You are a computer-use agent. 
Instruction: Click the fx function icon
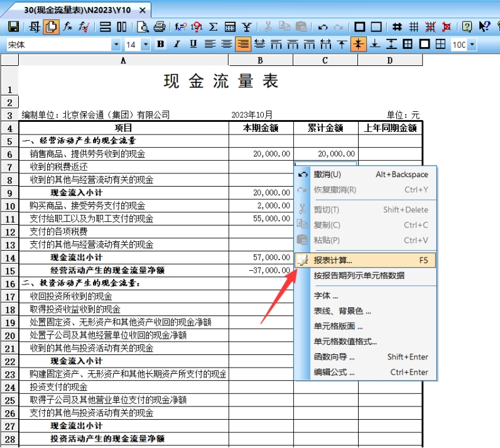[67, 27]
